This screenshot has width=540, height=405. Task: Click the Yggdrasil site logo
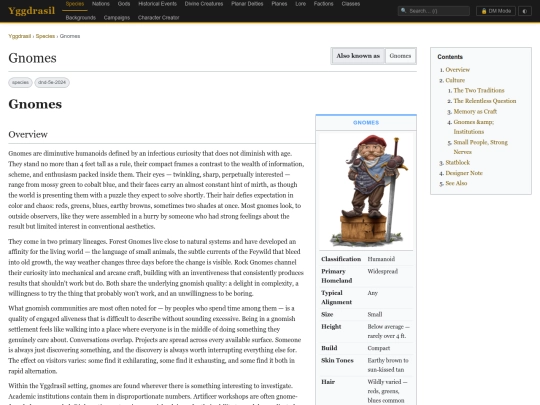(x=31, y=11)
